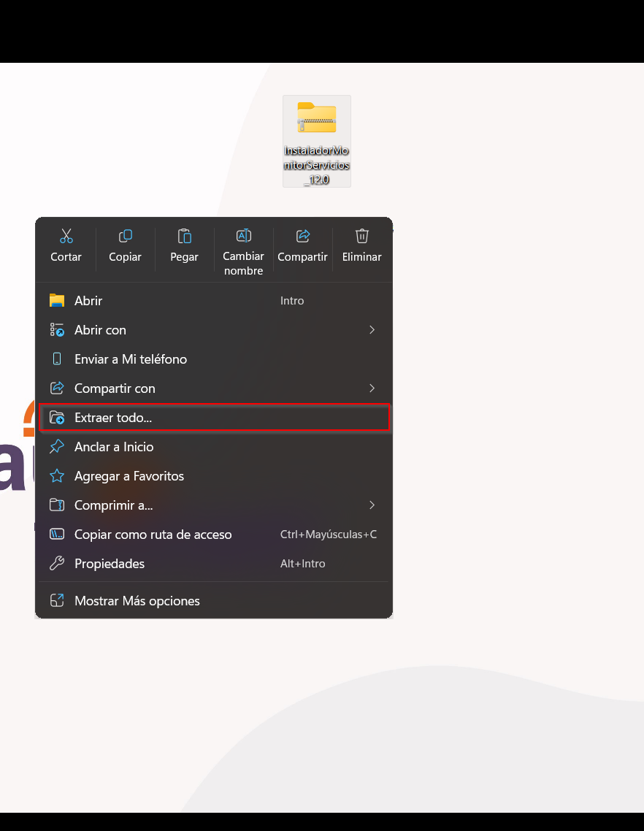
Task: Click the Alt+Intro shortcut text
Action: coord(303,563)
